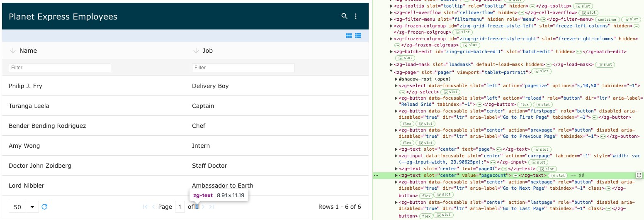Select the Turanga Leela cell
The width and height of the screenshot is (644, 220).
click(x=94, y=106)
